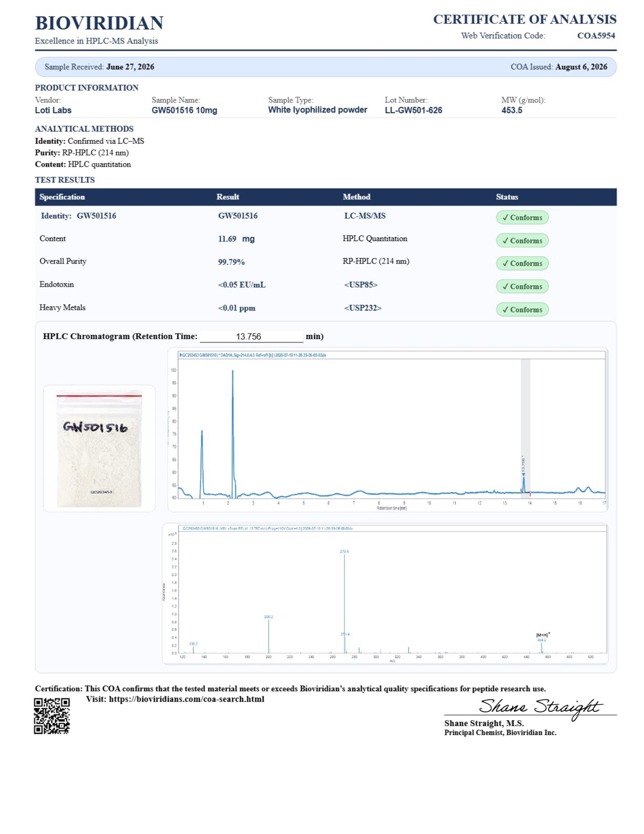Click the endotoxin result <0.05 EU/mL
The image size is (644, 834).
(242, 285)
